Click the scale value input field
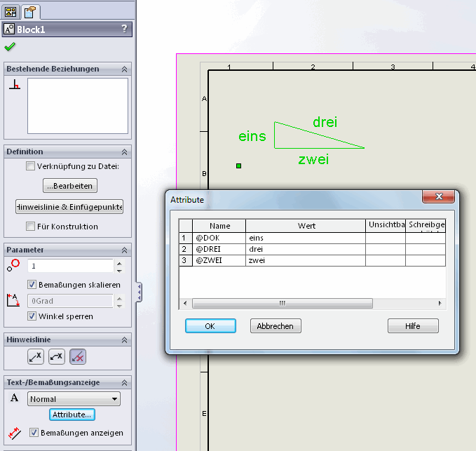Viewport: 476px width, 451px height. [70, 266]
